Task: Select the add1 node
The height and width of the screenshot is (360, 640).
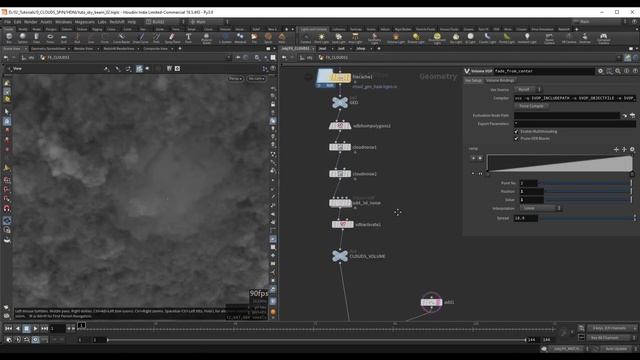Action: point(431,302)
